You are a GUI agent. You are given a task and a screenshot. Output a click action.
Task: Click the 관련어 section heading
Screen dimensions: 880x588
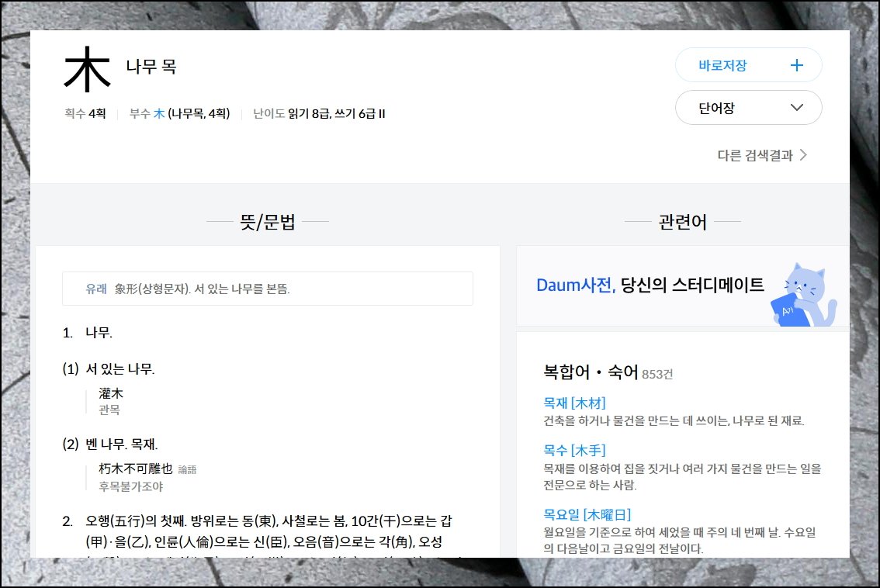(x=682, y=222)
